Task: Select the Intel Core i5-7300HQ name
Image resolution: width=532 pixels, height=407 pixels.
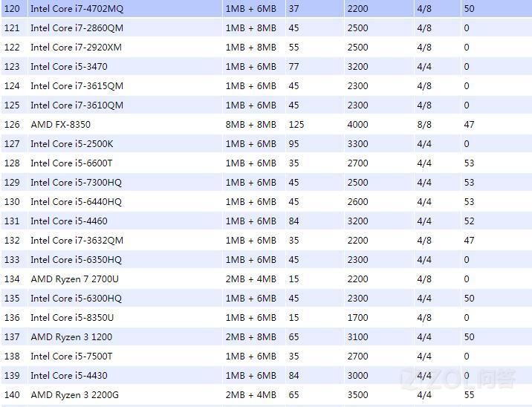Action: (76, 182)
